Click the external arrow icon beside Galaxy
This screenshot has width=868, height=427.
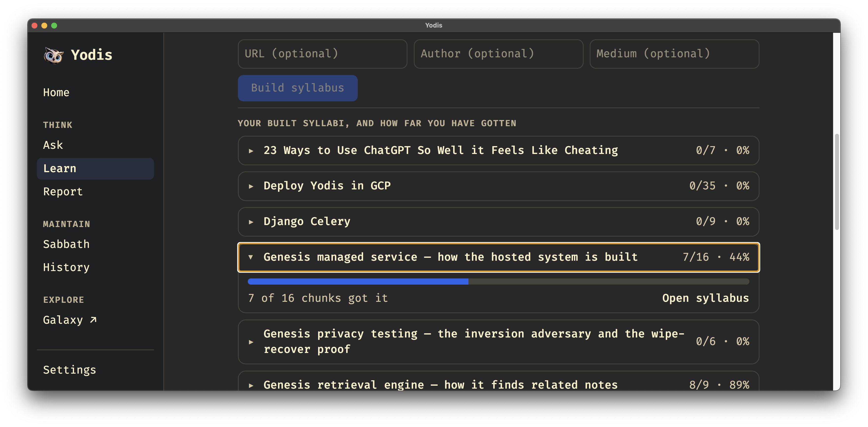93,320
